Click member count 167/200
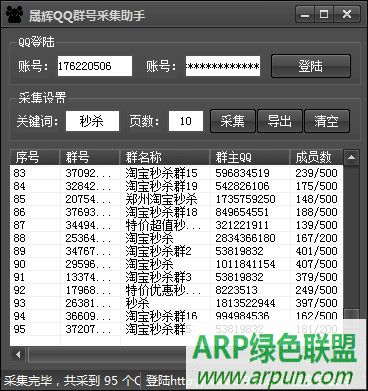 tap(316, 238)
